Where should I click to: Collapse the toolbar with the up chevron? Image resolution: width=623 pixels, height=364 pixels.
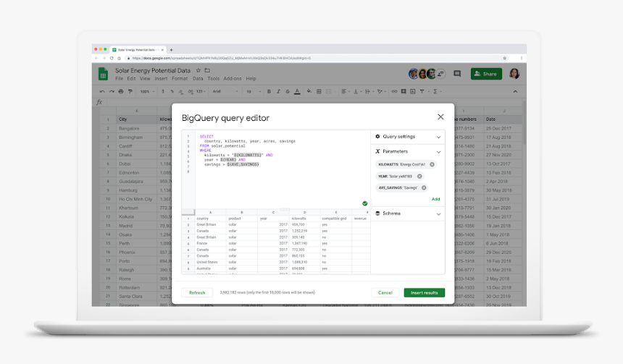point(515,91)
